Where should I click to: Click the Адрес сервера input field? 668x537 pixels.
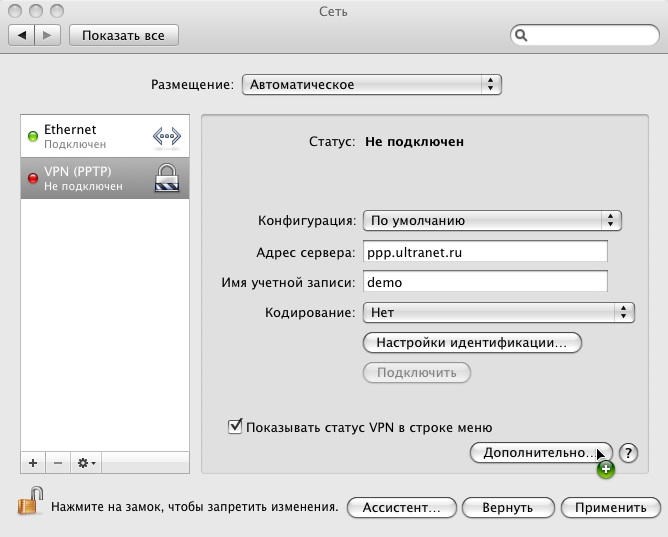point(485,252)
